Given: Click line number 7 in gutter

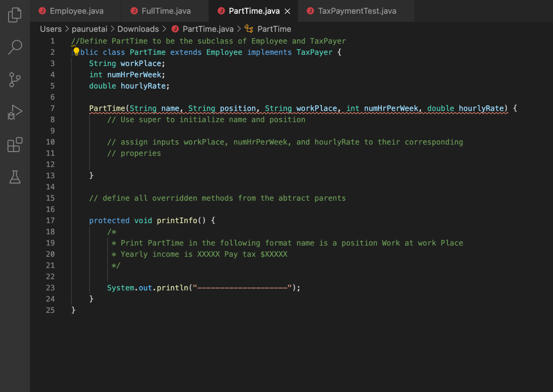Looking at the screenshot, I should pyautogui.click(x=52, y=108).
